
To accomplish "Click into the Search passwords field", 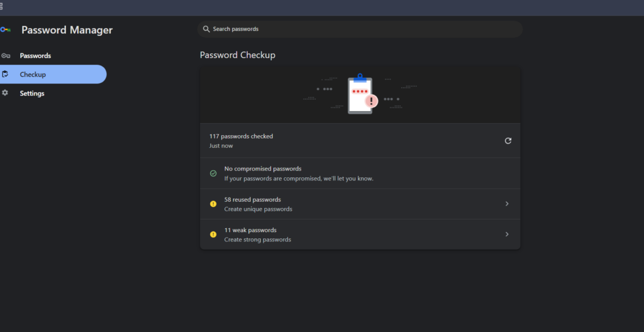I will [360, 29].
